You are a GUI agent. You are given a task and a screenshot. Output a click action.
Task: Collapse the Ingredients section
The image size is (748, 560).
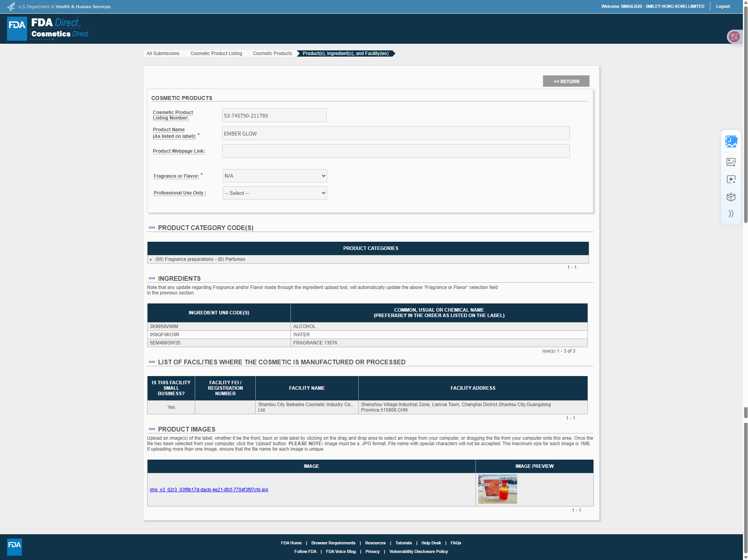[152, 278]
